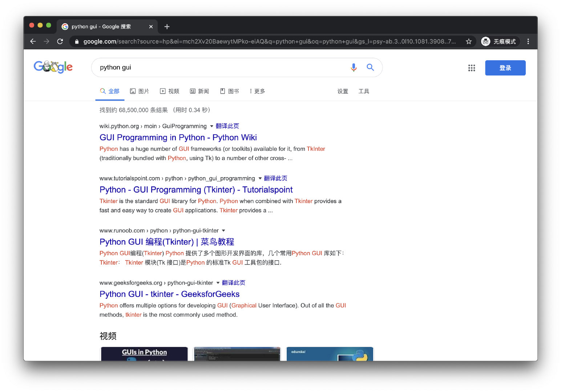Switch to the 视频 (Videos) tab

[x=170, y=91]
